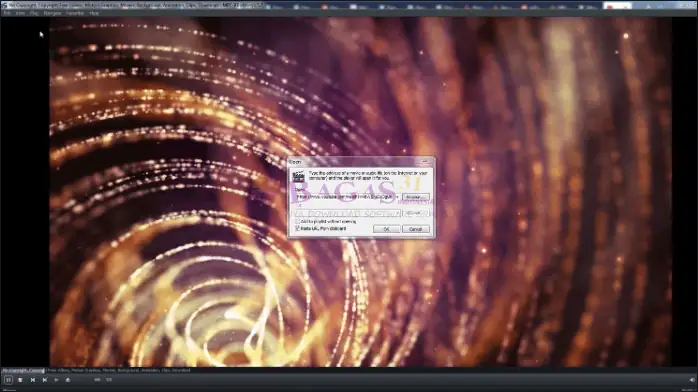Click the seek bar above playback controls
Screen dimensions: 698x392
pos(349,370)
